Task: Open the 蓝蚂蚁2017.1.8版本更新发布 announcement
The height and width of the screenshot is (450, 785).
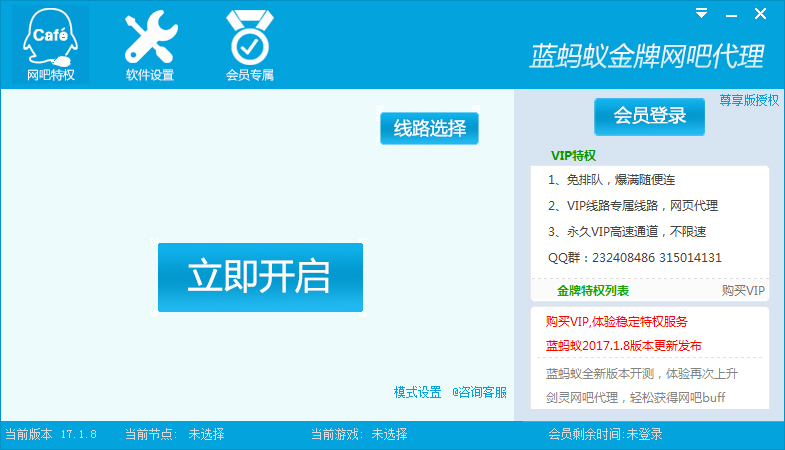Action: (x=623, y=345)
